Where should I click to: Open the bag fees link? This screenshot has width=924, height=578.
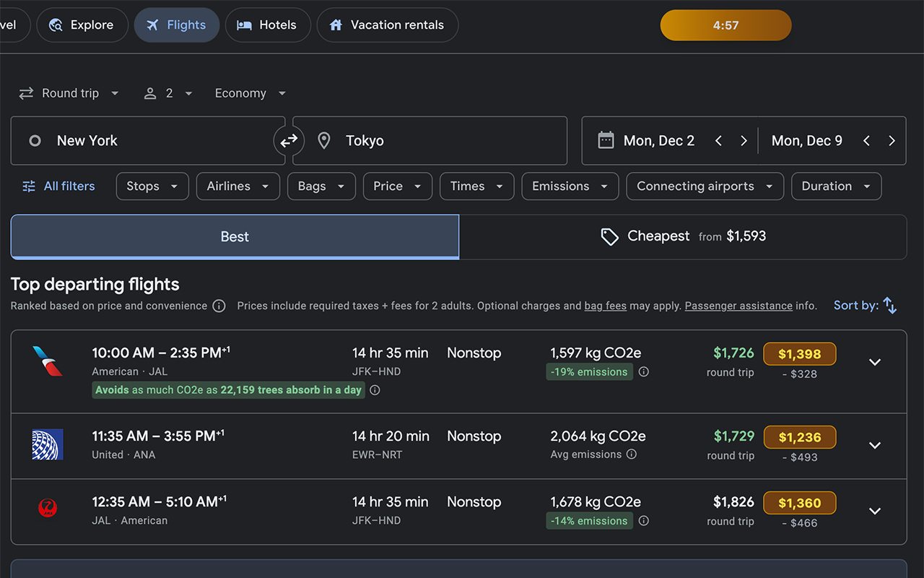(605, 306)
